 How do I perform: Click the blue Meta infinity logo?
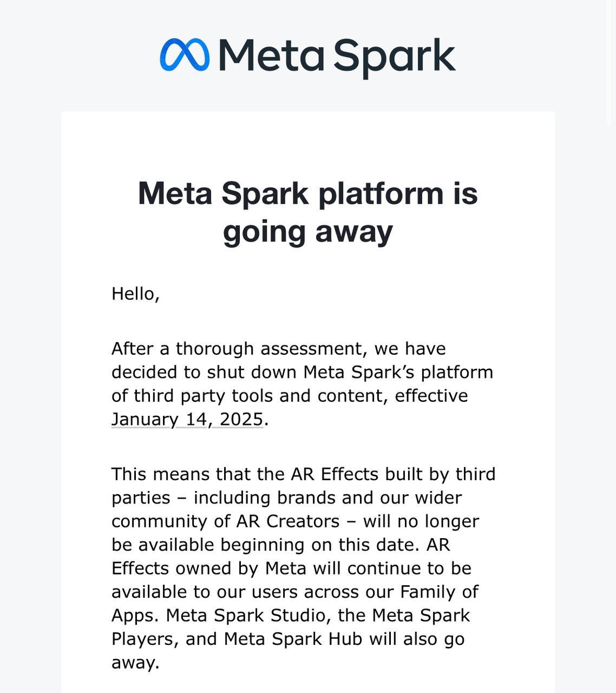tap(184, 55)
